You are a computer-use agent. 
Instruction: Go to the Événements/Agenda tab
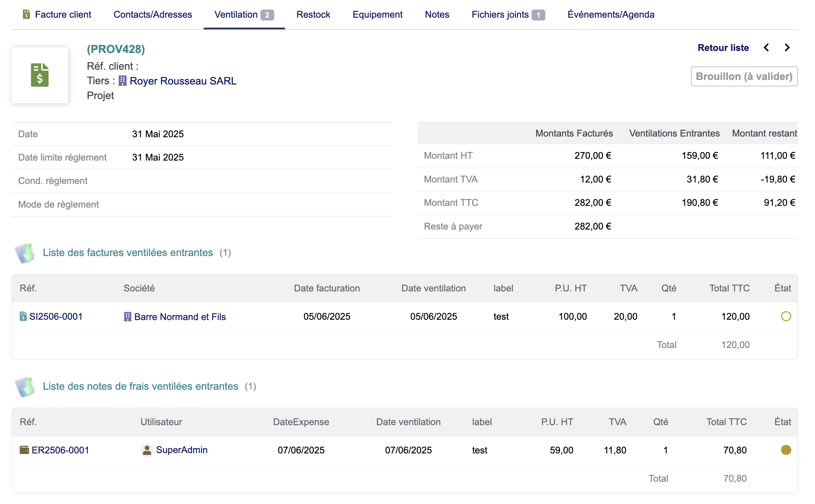611,15
